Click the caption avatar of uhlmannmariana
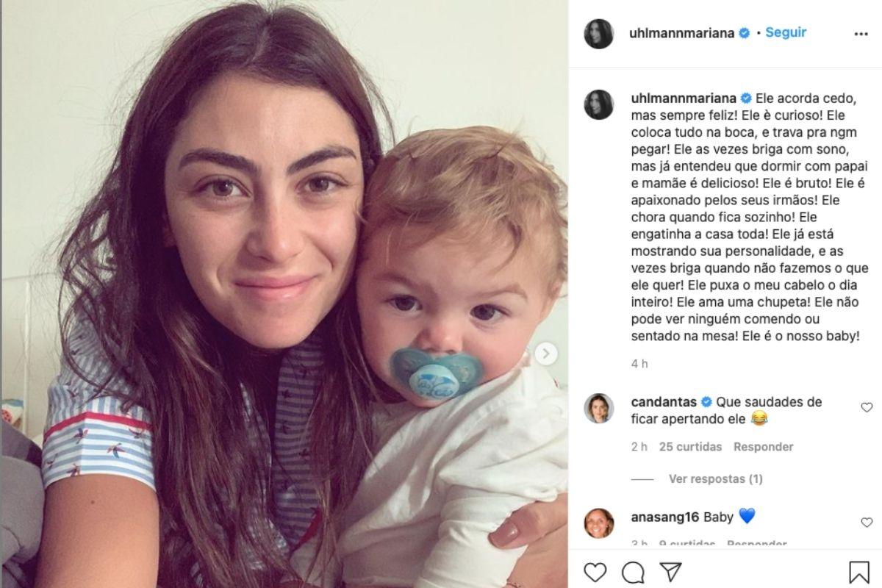The image size is (882, 588). click(x=598, y=104)
